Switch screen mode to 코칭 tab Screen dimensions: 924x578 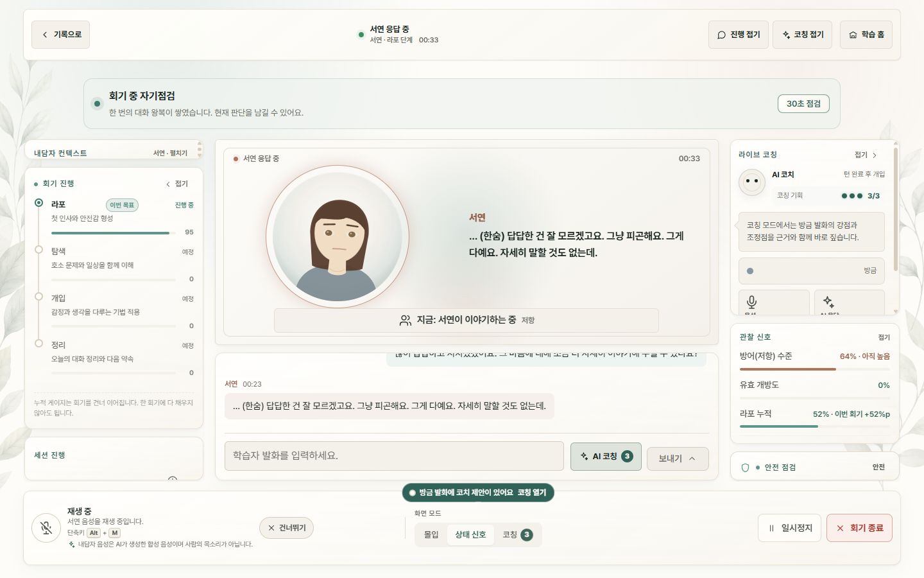click(517, 534)
